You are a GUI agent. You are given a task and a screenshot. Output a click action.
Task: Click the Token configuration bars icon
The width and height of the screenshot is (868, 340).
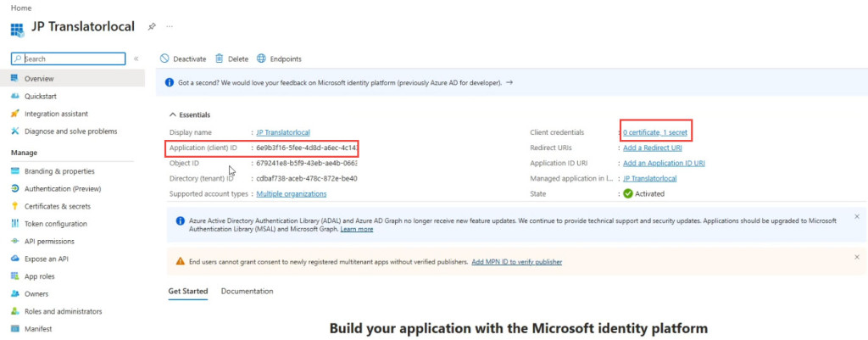pyautogui.click(x=15, y=224)
